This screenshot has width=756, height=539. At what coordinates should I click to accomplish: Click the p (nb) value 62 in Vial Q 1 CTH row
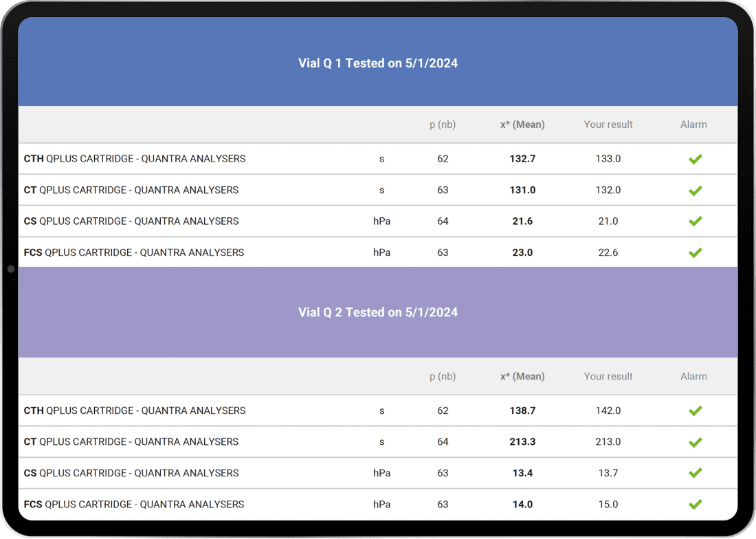click(443, 159)
